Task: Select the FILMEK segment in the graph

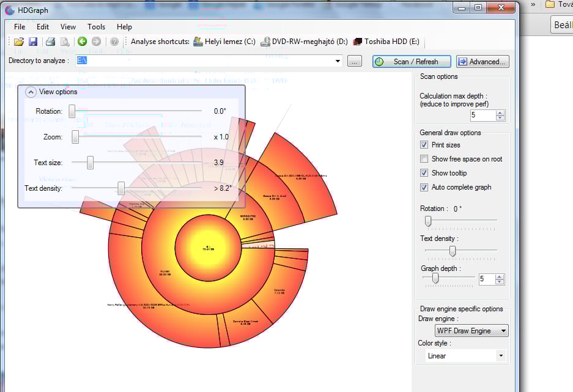Action: (x=165, y=272)
